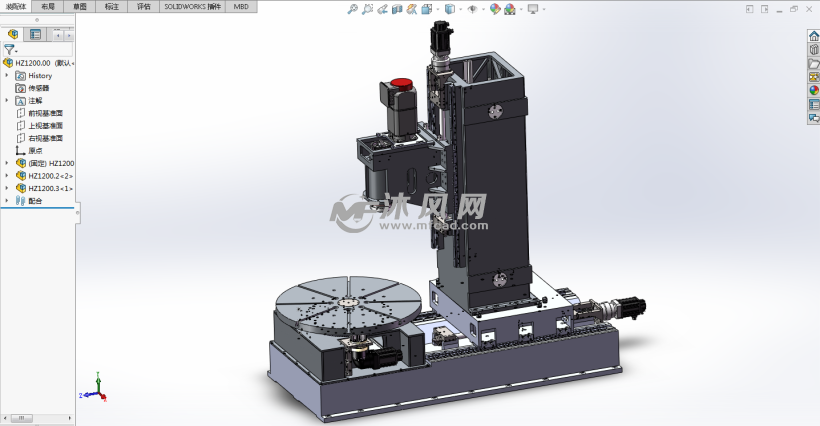
Task: Click the manager tabs scroll-left arrow
Action: pos(58,36)
